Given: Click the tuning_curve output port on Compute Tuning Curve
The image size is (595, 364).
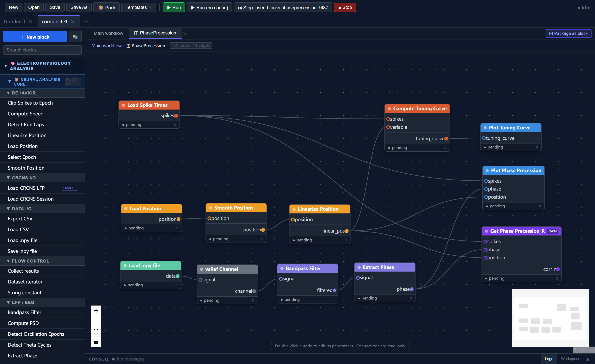Looking at the screenshot, I should (x=446, y=139).
